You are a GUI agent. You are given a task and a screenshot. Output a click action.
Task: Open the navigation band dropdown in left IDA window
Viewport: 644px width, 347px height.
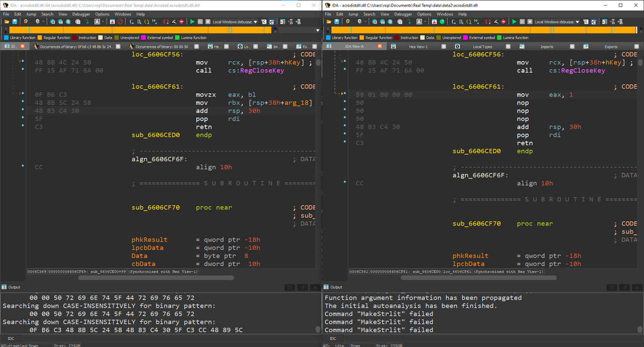[x=317, y=30]
